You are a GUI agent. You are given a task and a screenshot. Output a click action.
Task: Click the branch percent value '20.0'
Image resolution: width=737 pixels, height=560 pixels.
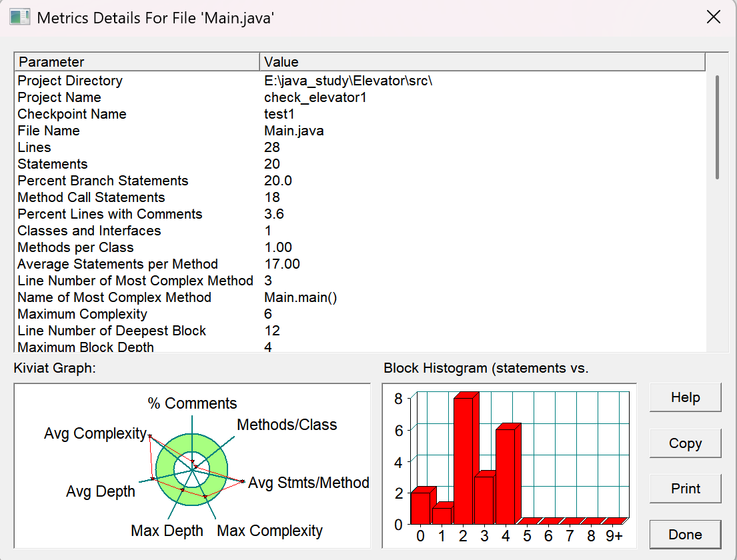(x=277, y=181)
